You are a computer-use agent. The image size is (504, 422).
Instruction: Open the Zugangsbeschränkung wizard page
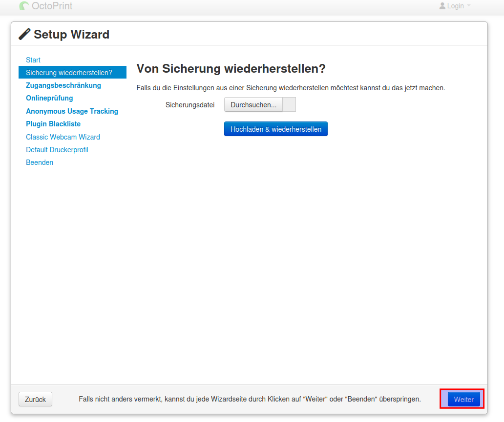pos(63,85)
